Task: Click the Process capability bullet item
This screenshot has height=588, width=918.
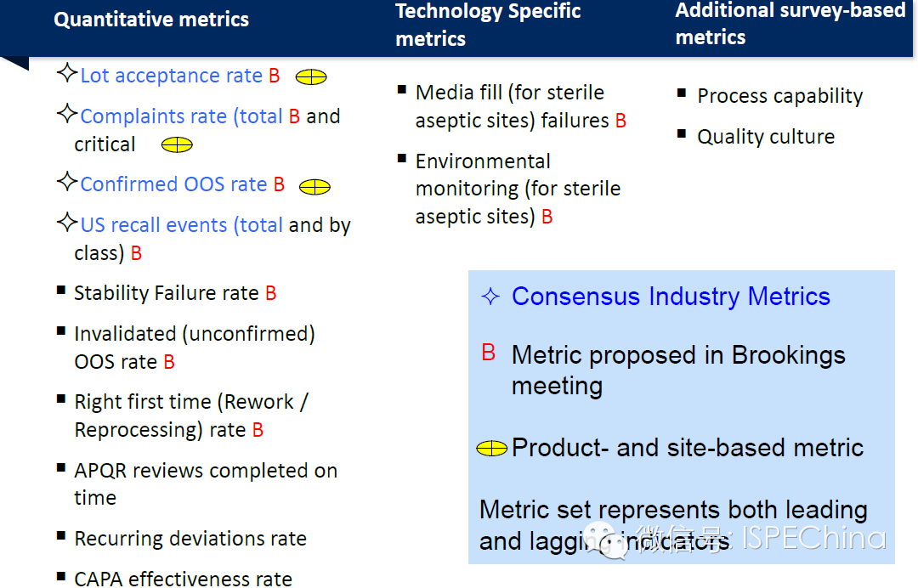Action: point(779,96)
